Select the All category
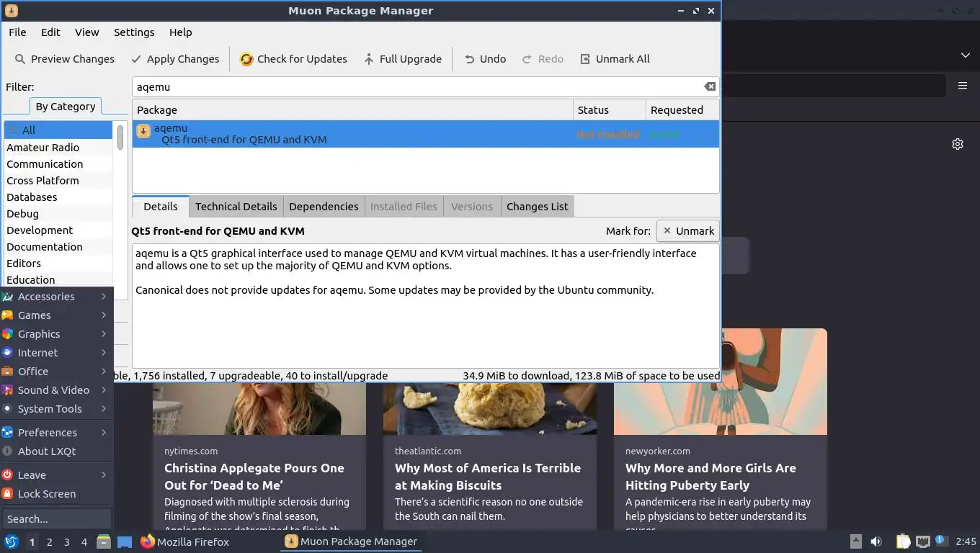The image size is (980, 553). point(58,130)
